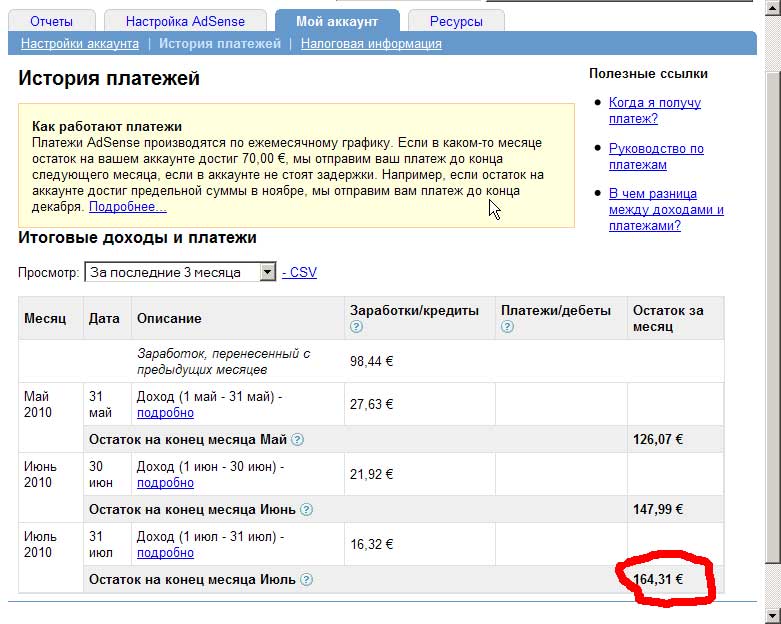This screenshot has height=624, width=781.
Task: Click help icon under Заработки/кредиты header
Action: pos(356,327)
